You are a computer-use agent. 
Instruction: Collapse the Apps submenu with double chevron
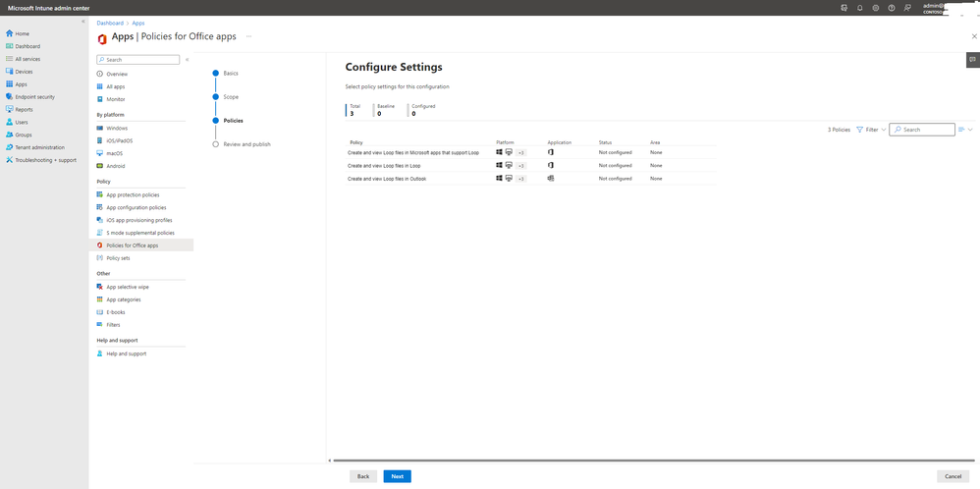tap(188, 59)
